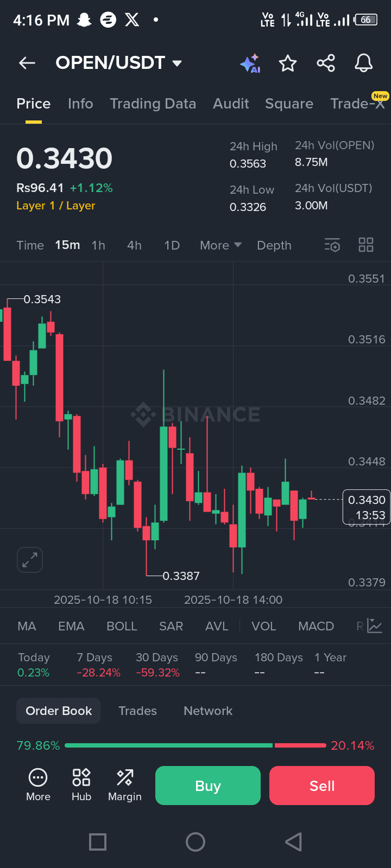This screenshot has width=391, height=868.
Task: Select the Order Book tab
Action: tap(59, 711)
